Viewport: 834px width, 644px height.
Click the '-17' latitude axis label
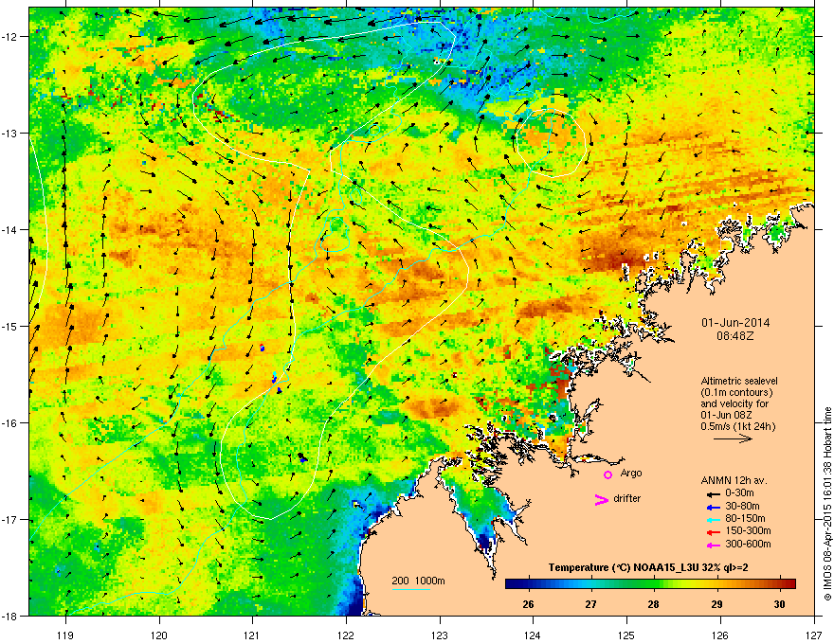(10, 520)
